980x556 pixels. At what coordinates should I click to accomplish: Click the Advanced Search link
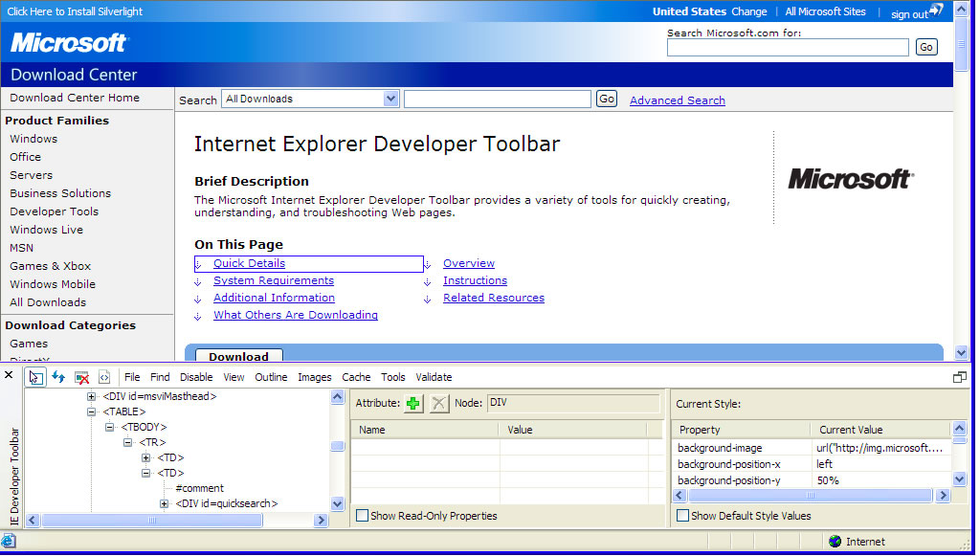(x=678, y=100)
